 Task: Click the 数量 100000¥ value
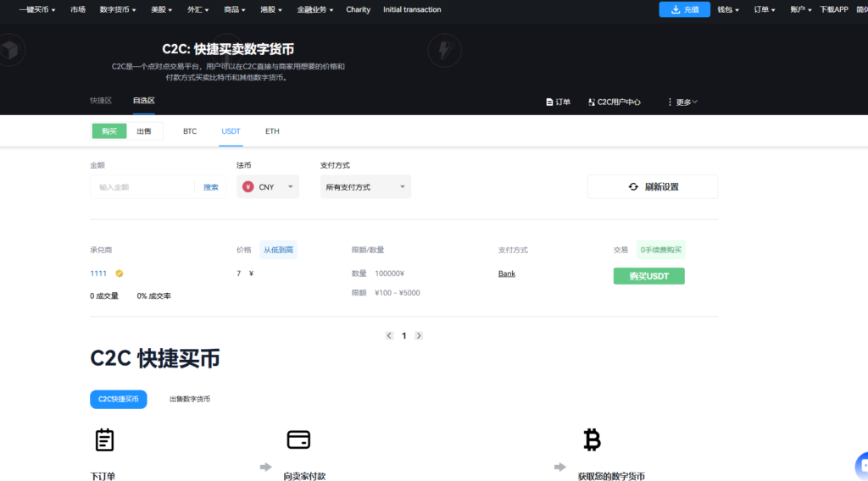tap(390, 274)
